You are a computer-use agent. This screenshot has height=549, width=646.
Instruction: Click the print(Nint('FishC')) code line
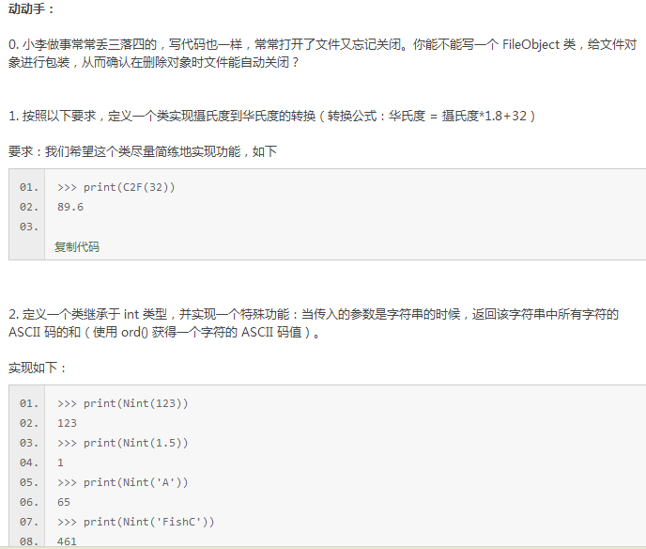coord(136,522)
